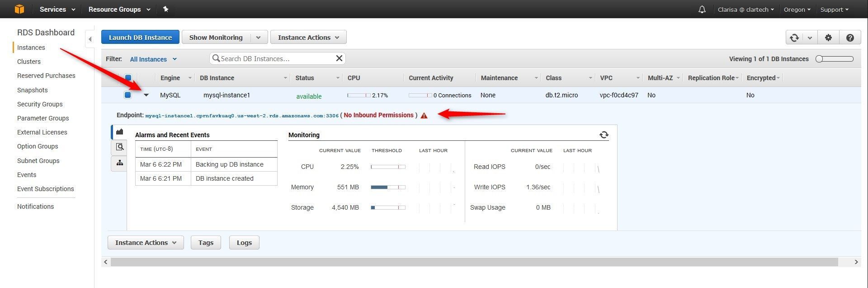Open the Show Monitoring dropdown arrow

[259, 38]
